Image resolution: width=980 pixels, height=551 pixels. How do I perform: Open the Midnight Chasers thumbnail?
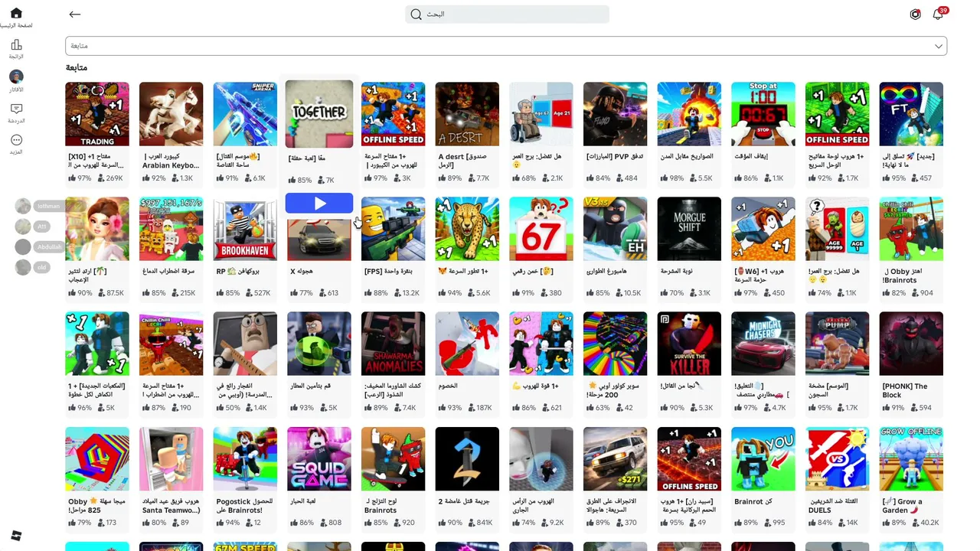pyautogui.click(x=763, y=344)
